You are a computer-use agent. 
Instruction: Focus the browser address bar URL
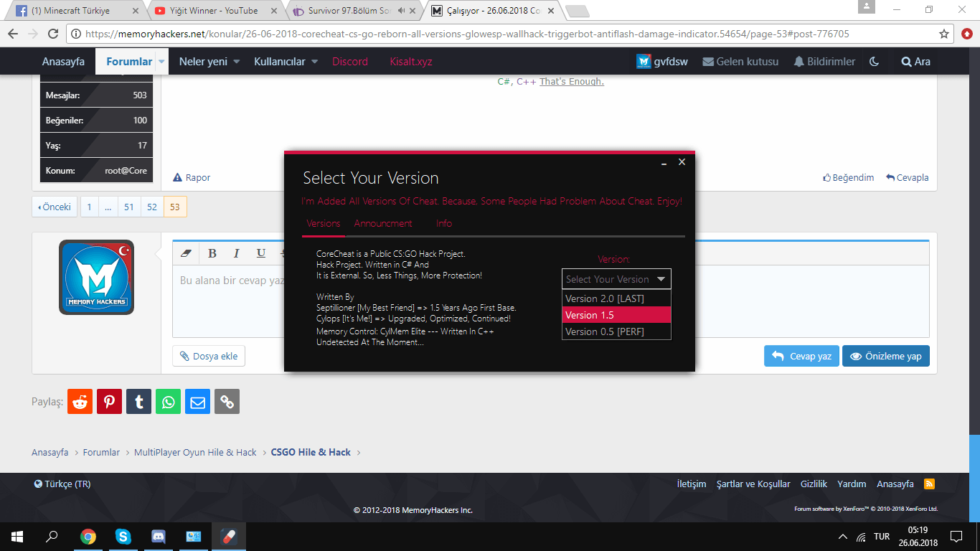click(502, 34)
